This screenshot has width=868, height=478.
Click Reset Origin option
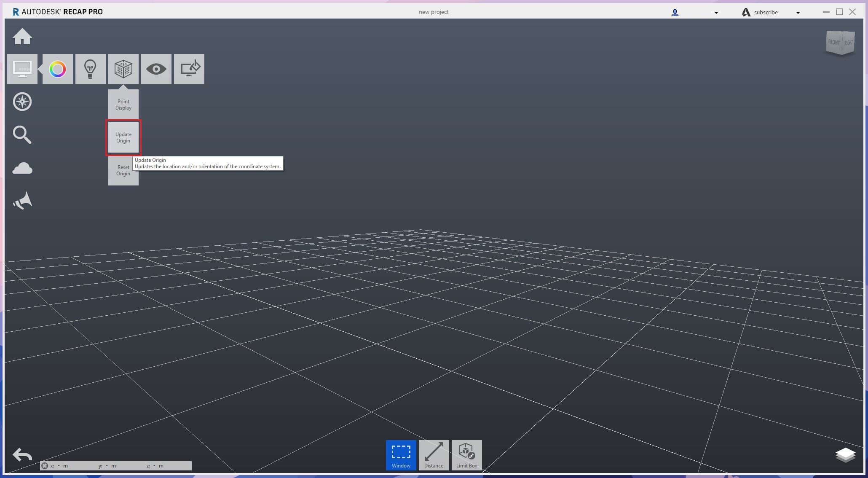click(123, 171)
